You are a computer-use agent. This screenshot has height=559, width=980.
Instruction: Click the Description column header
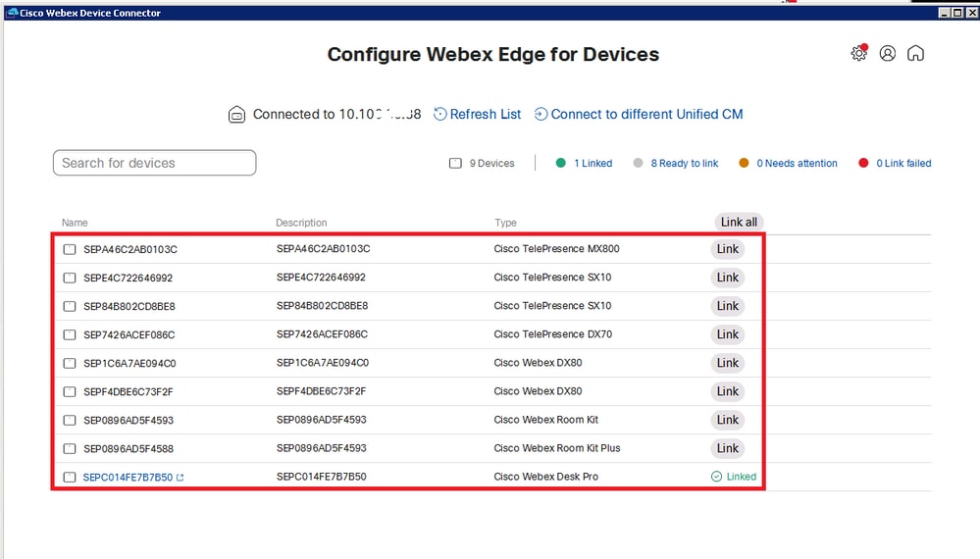coord(301,223)
